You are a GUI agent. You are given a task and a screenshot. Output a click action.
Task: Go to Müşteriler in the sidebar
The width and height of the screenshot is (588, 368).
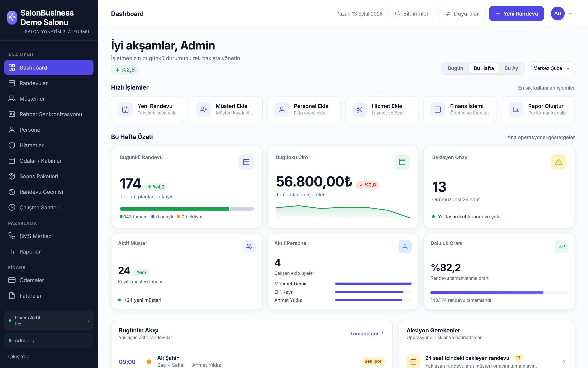(49, 99)
